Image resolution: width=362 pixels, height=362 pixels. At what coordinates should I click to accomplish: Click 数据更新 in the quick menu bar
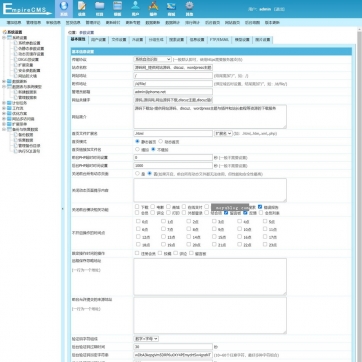click(x=153, y=23)
